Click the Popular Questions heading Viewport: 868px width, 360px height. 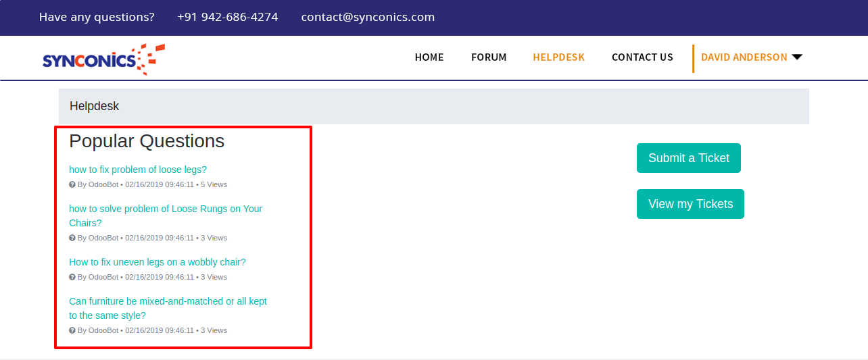[147, 140]
